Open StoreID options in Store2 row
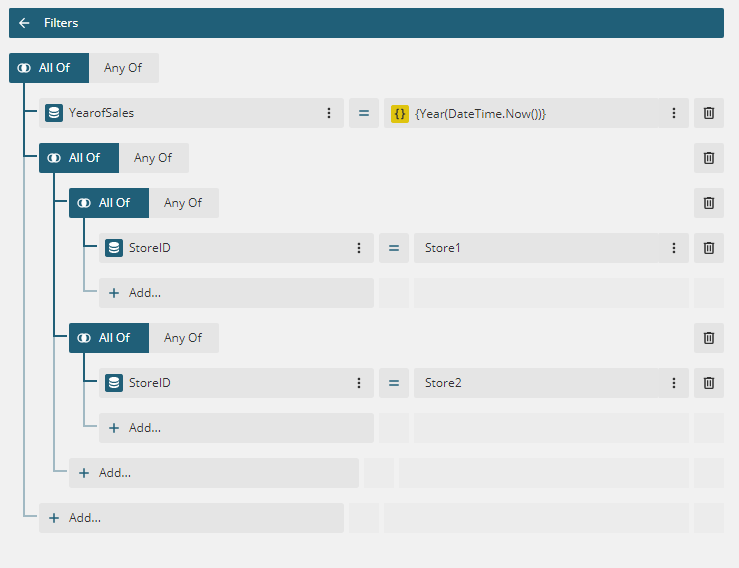This screenshot has height=568, width=739. coord(359,383)
